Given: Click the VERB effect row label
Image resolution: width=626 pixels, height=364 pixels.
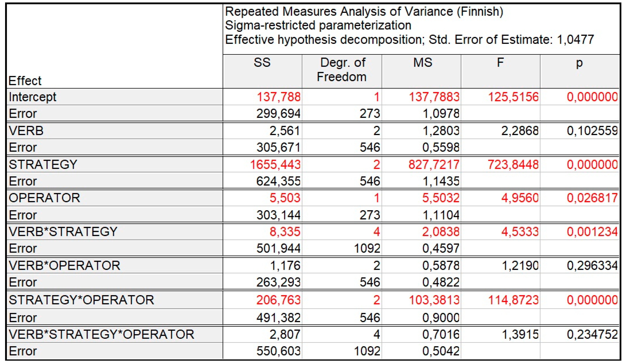Looking at the screenshot, I should [x=26, y=131].
